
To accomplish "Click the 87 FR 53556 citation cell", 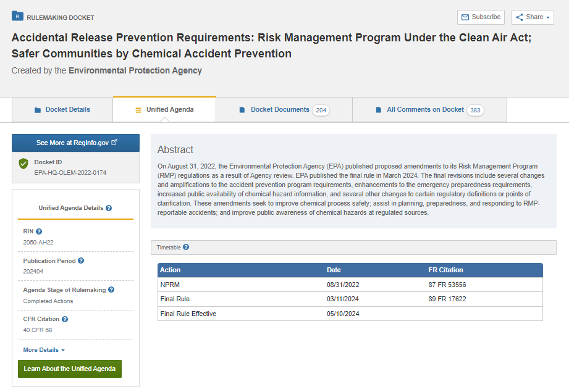I will click(x=447, y=285).
